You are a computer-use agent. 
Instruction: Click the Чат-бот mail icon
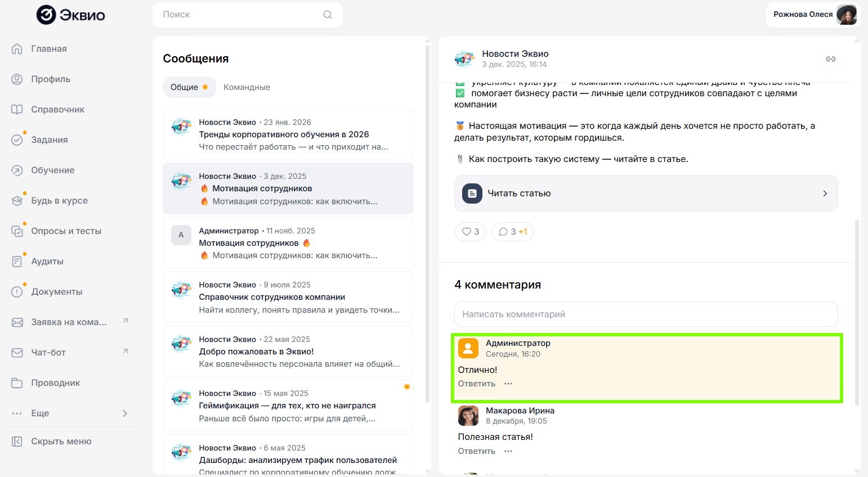(x=17, y=353)
